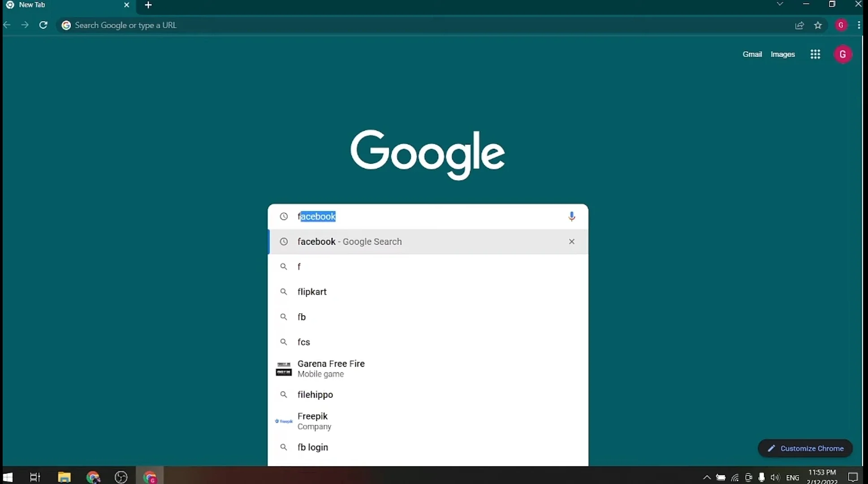Screen dimensions: 868x484
Task: Open the clock showing 11:53 PM
Action: point(822,477)
